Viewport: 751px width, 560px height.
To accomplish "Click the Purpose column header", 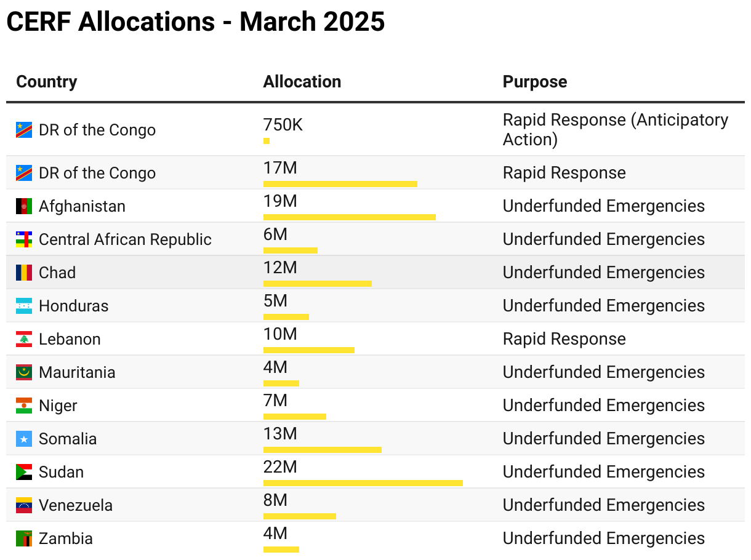I will [535, 82].
